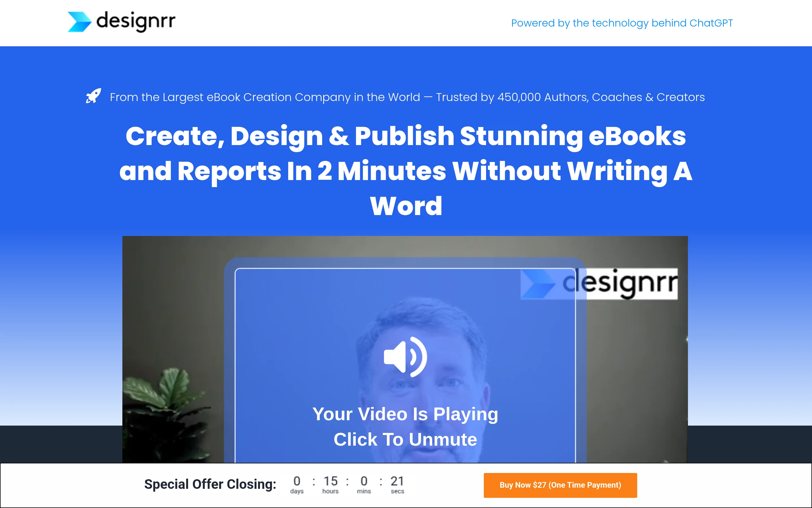Screen dimensions: 812x508
Task: Click the rocket icon beside the tagline
Action: point(93,96)
